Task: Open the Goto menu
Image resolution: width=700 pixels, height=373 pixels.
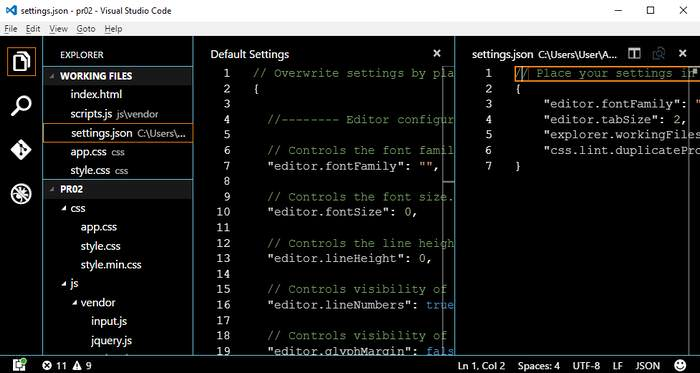Action: coord(86,29)
